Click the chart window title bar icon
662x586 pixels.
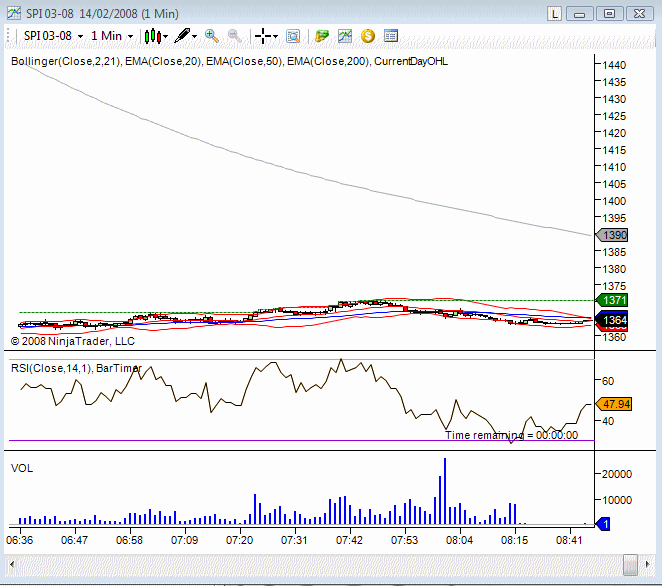pos(14,14)
